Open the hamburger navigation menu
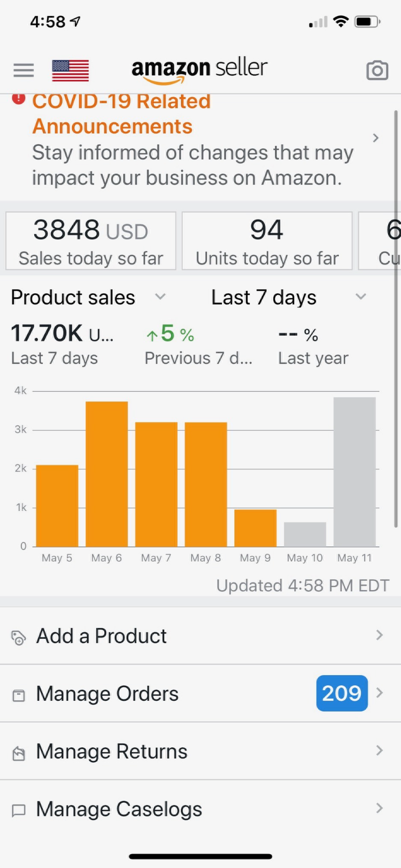 tap(24, 71)
